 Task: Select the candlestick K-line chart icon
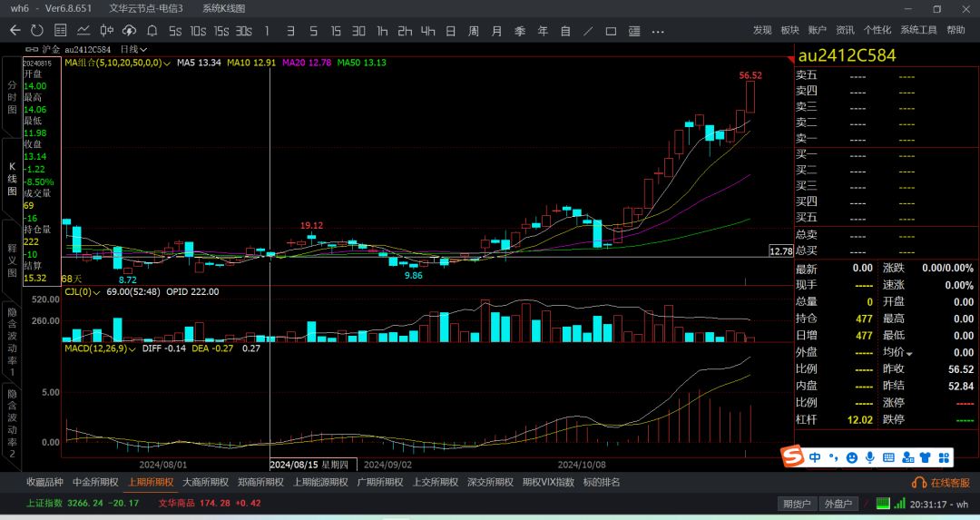(x=105, y=31)
